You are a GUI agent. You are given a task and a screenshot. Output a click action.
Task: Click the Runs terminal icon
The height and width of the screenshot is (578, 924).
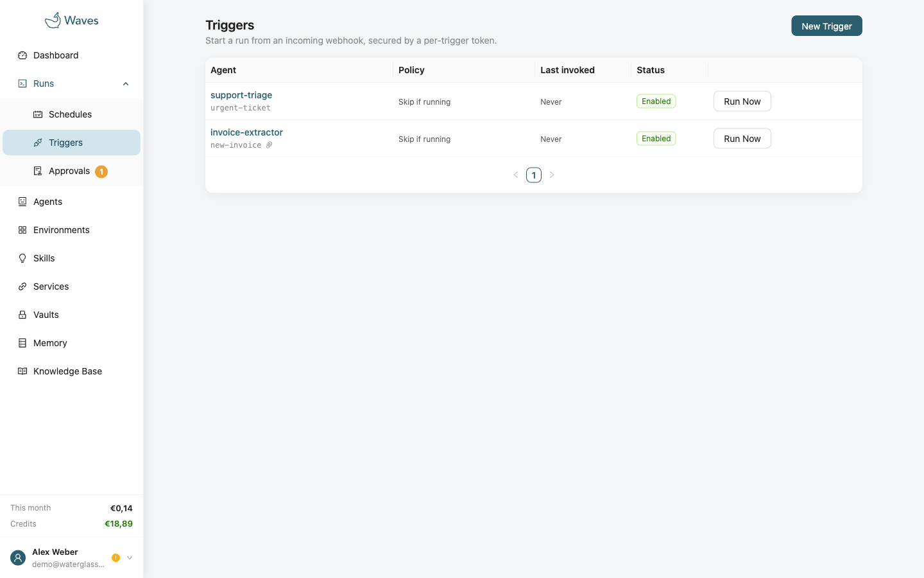pyautogui.click(x=22, y=83)
